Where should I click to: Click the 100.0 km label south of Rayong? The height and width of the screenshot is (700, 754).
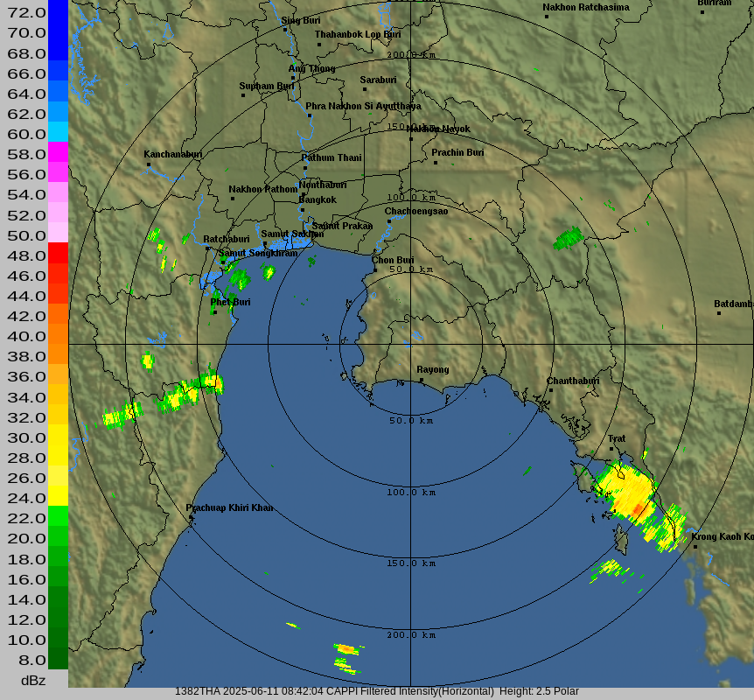click(x=411, y=493)
